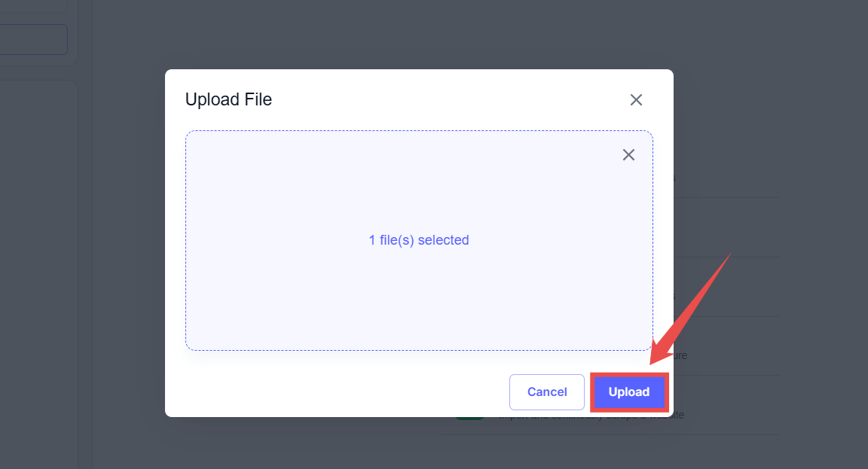Click the "1 file(s) selected" text
The height and width of the screenshot is (469, 868).
419,240
